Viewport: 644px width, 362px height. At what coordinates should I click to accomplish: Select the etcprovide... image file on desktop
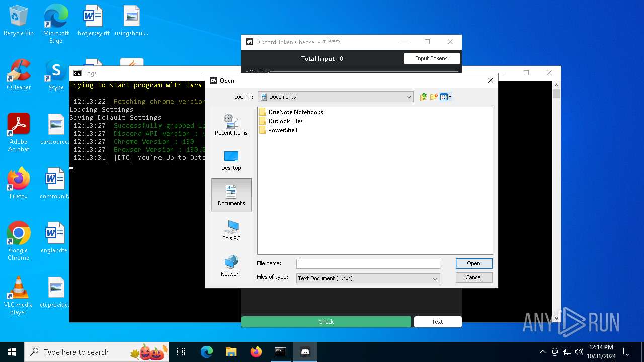[x=56, y=293]
